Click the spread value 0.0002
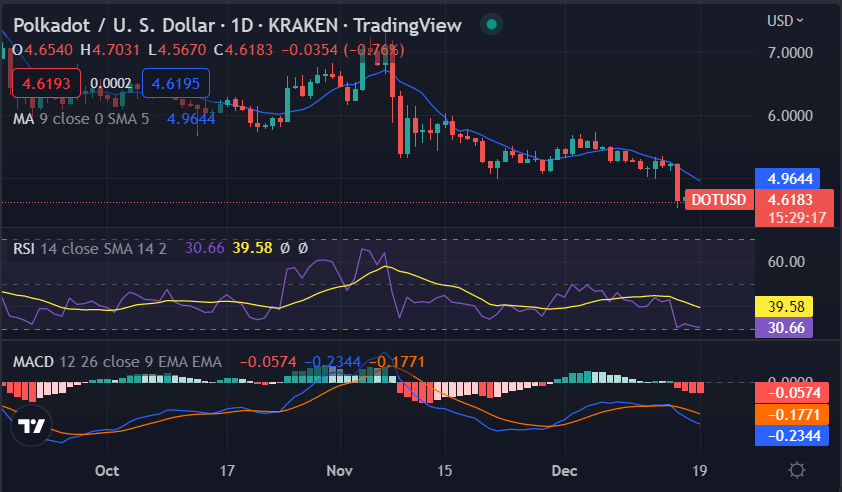The width and height of the screenshot is (842, 492). [x=111, y=83]
